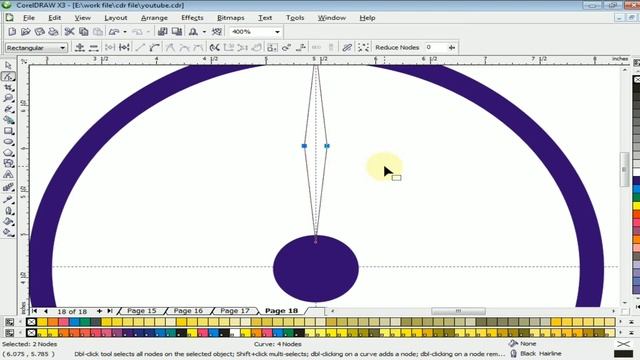Image resolution: width=640 pixels, height=360 pixels.
Task: Open the File menu
Action: coord(29,18)
